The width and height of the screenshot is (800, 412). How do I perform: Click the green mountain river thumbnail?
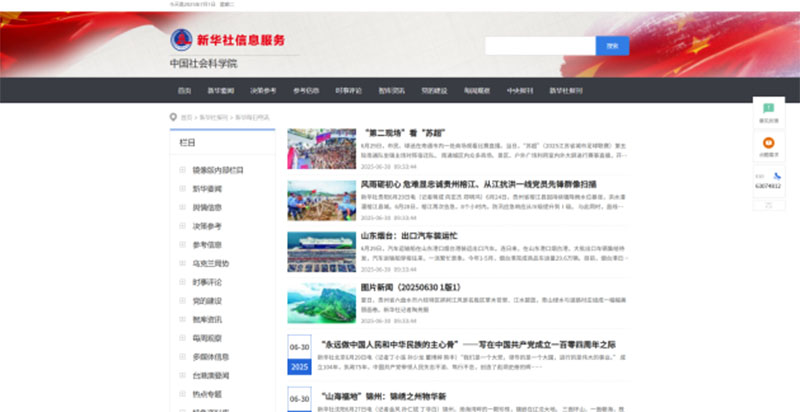[321, 303]
